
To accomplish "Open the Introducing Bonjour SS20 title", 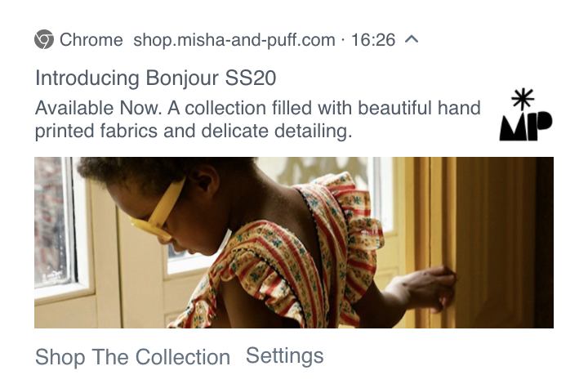I will [156, 78].
